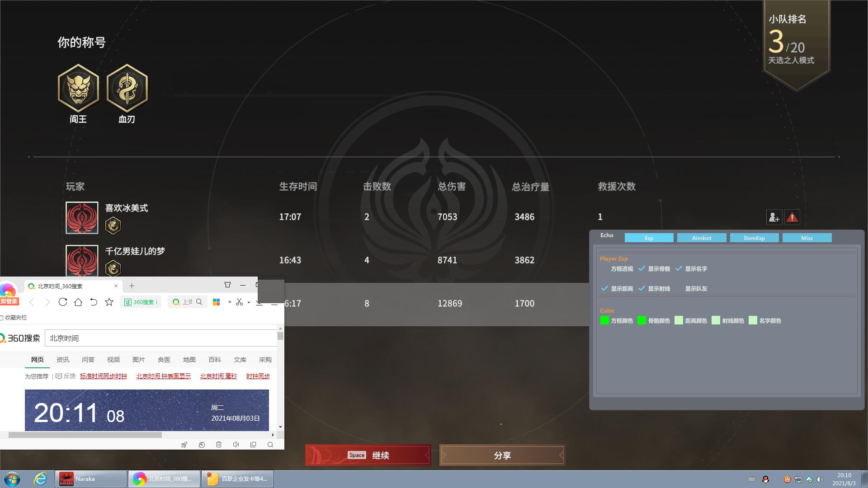Open the 北京时间 钟表面显示 link
Image resolution: width=868 pixels, height=488 pixels.
[164, 376]
